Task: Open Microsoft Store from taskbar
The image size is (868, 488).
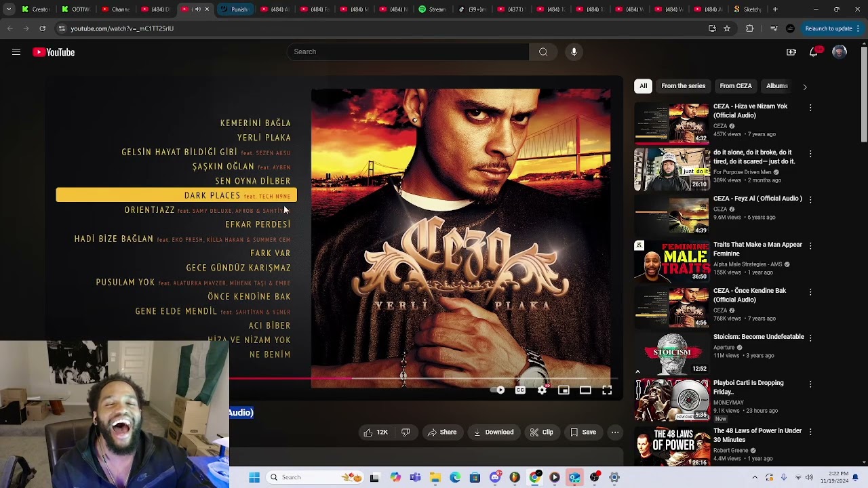Action: (475, 477)
